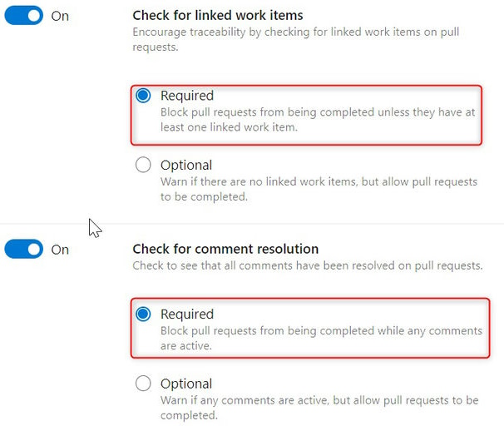Image resolution: width=504 pixels, height=426 pixels.
Task: Select Required radio circle for linked work items
Action: click(x=143, y=96)
